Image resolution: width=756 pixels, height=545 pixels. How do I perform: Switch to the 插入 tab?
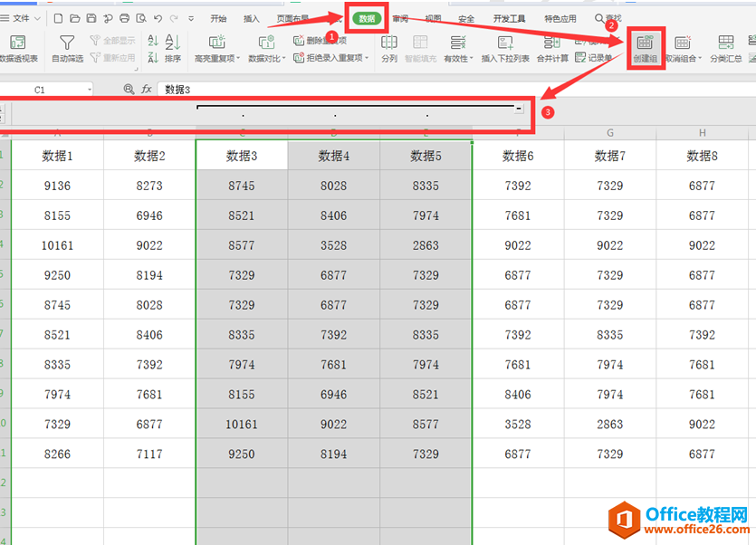(x=251, y=19)
